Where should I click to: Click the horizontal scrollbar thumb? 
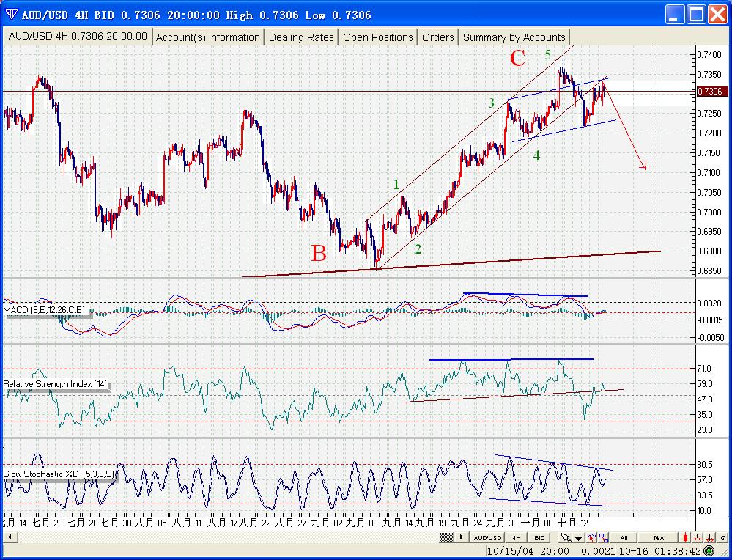[447, 537]
